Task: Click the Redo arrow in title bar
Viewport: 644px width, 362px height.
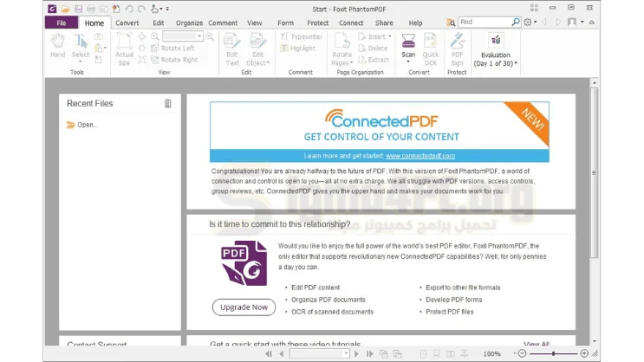Action: tap(141, 9)
